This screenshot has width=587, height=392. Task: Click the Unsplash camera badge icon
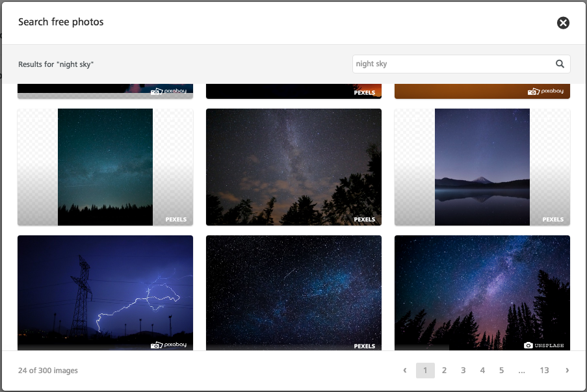528,345
